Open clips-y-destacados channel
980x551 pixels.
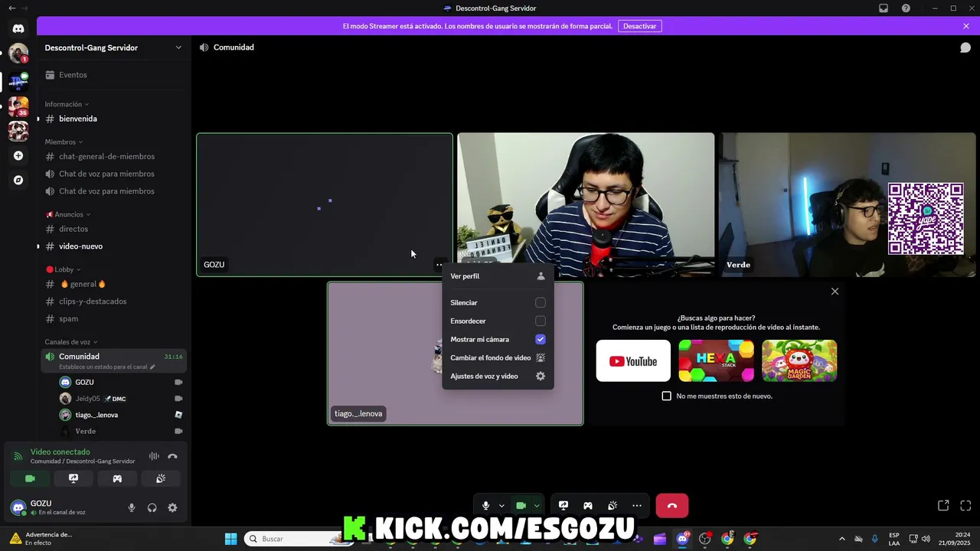point(114,302)
